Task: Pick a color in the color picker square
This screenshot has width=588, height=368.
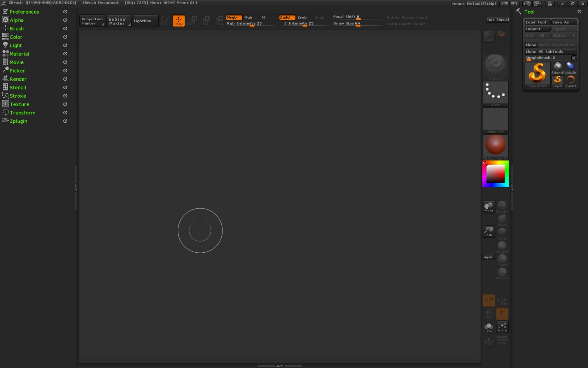Action: click(x=495, y=174)
